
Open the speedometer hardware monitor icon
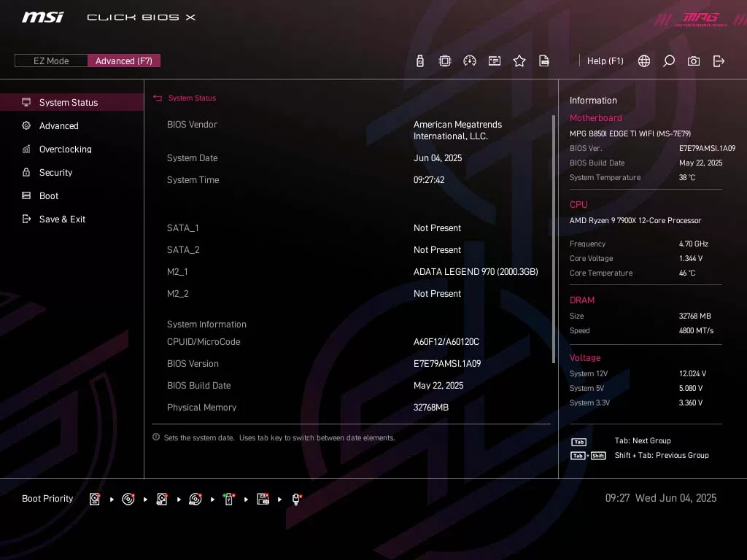point(470,61)
